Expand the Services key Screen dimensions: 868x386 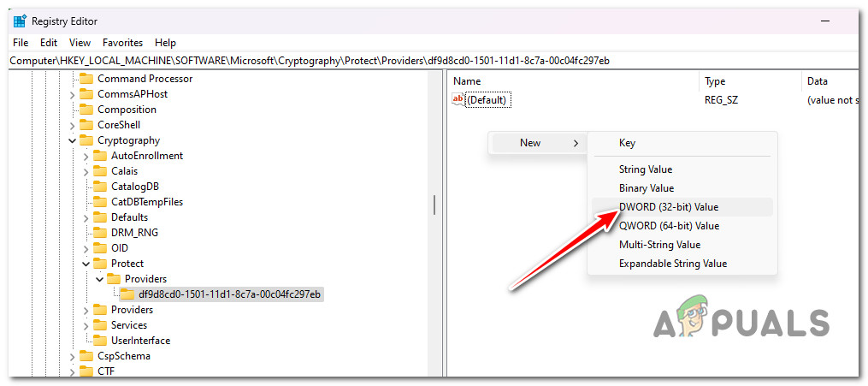click(x=86, y=325)
